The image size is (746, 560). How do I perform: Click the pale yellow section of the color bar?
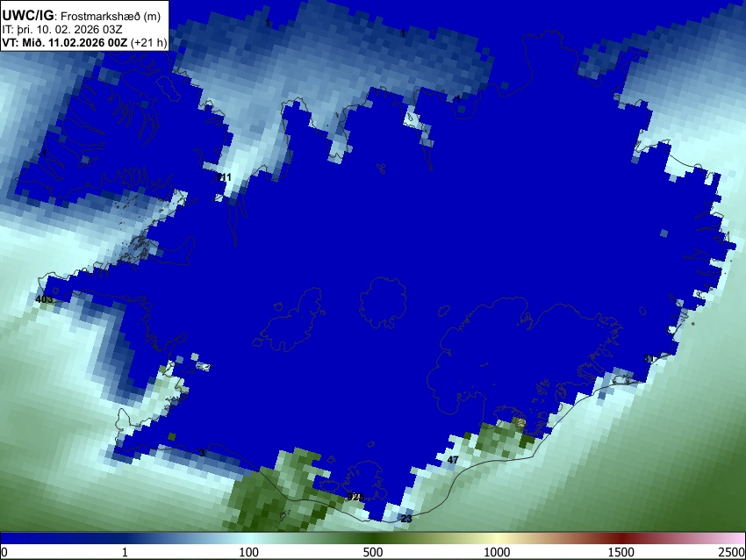497,538
